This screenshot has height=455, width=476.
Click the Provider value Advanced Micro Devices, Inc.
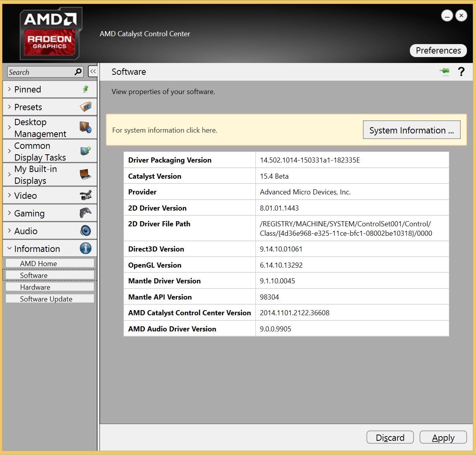click(305, 192)
